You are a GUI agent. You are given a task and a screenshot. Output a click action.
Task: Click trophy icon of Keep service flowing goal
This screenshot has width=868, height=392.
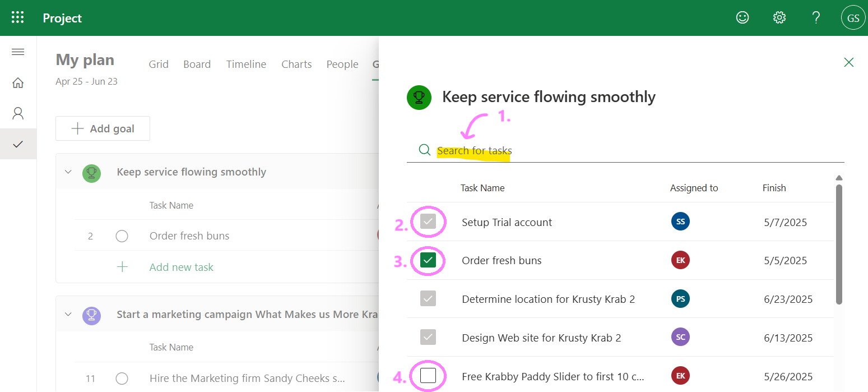click(x=92, y=172)
